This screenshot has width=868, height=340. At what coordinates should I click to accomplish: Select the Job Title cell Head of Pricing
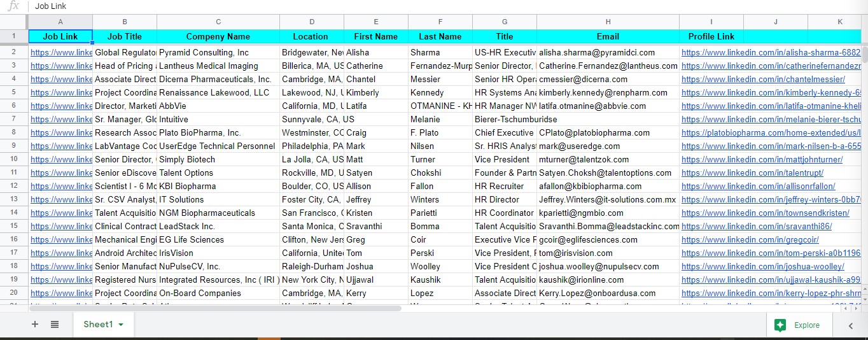[125, 66]
